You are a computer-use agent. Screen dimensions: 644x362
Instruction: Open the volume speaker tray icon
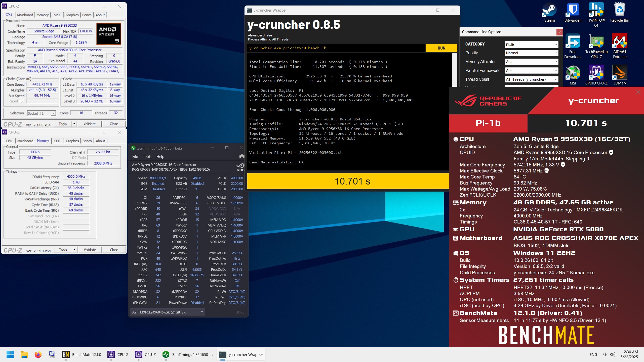[613, 354]
